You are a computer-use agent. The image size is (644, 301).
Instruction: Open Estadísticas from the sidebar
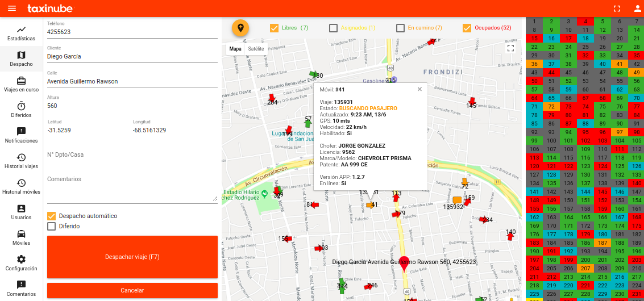tap(21, 33)
